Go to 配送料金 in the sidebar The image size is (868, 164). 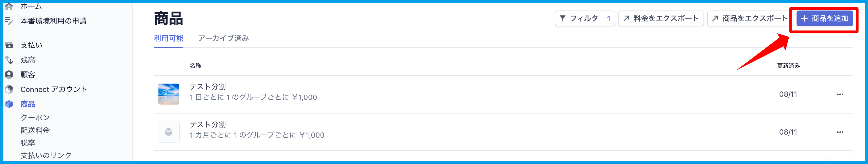click(x=35, y=130)
